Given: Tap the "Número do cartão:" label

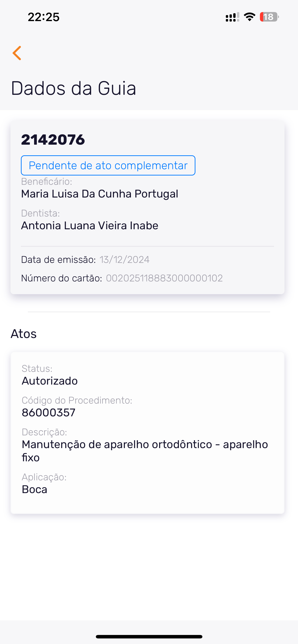Looking at the screenshot, I should [x=62, y=278].
